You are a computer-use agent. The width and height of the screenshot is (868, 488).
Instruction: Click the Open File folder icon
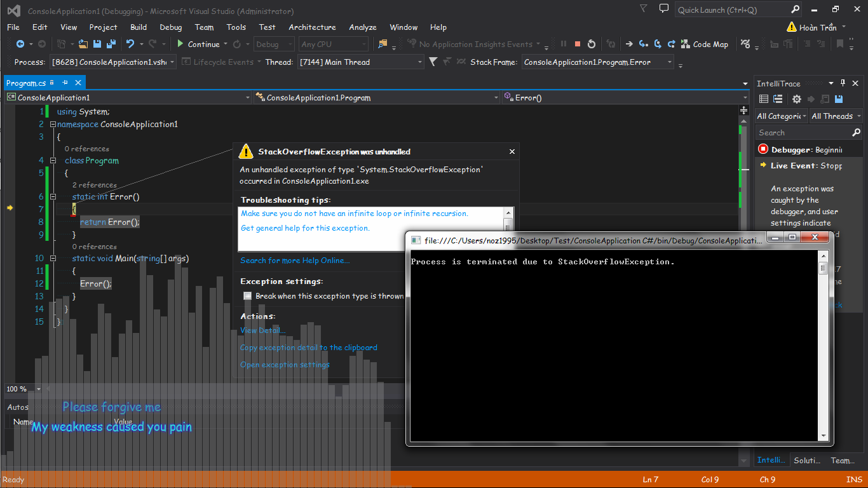click(83, 44)
